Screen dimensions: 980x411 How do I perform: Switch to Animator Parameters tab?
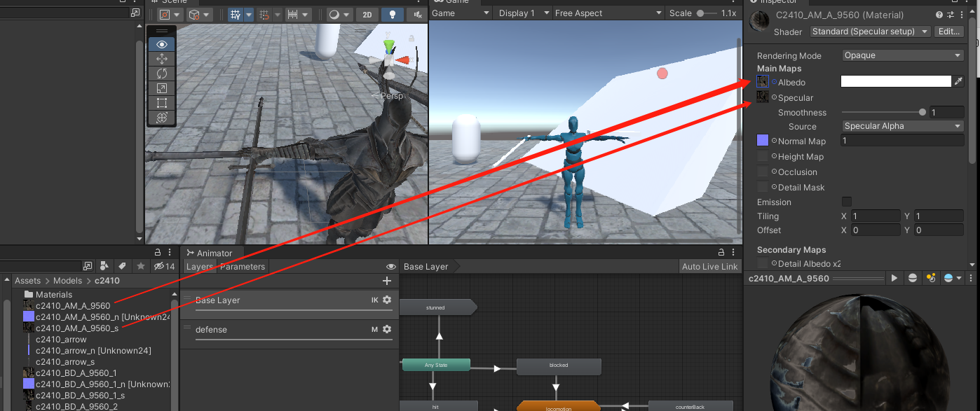(x=243, y=267)
